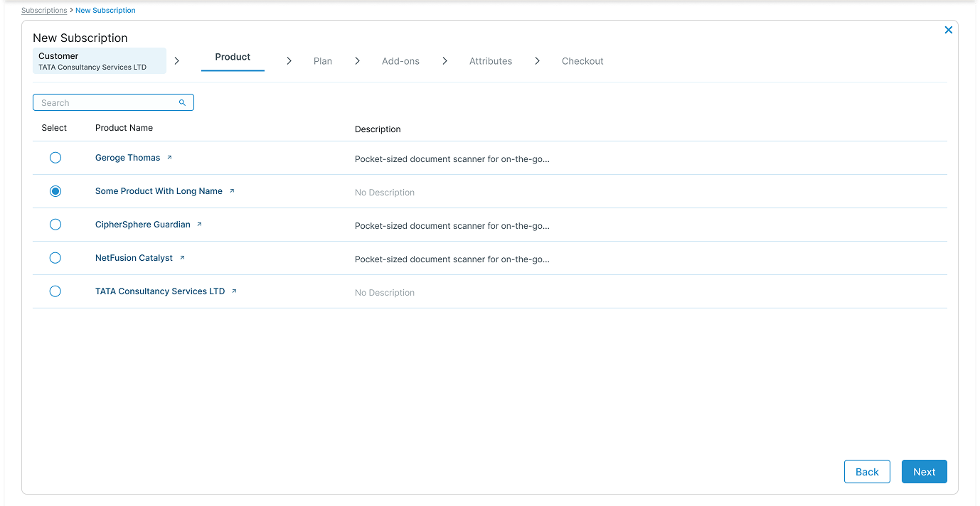Open the Some Product With Long Name link

click(159, 191)
